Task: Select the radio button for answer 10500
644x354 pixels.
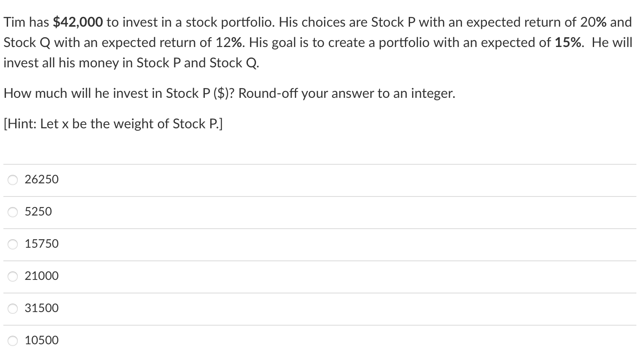Action: click(x=12, y=340)
